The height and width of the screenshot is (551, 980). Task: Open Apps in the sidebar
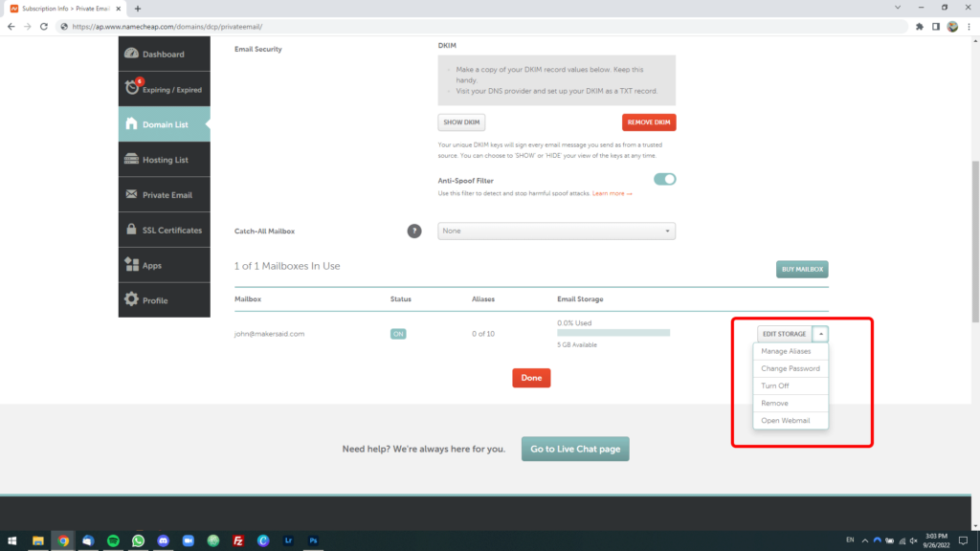click(165, 265)
